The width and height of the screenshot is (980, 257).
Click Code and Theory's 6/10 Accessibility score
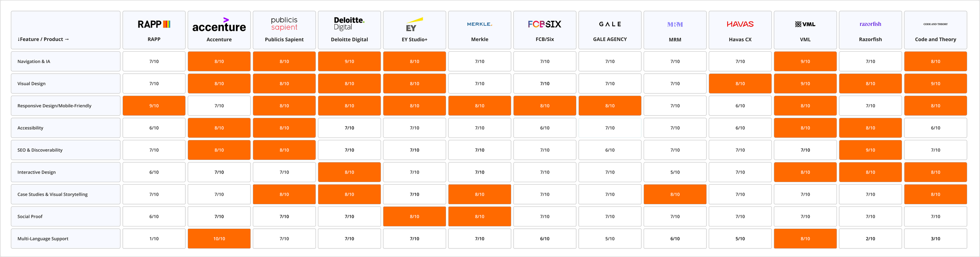tap(935, 128)
